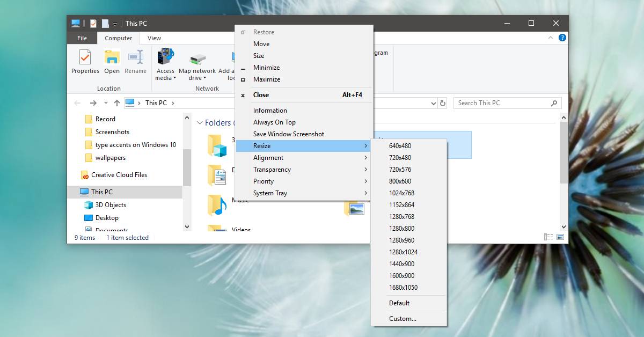Screen dimensions: 644x337
Task: Open Properties from the ribbon
Action: point(84,61)
